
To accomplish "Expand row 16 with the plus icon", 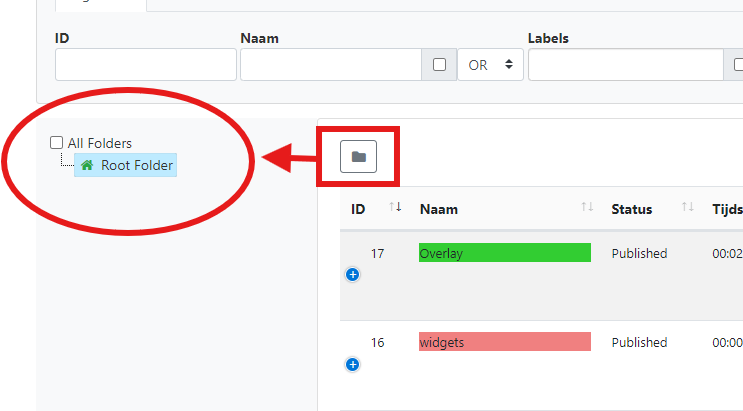I will pyautogui.click(x=352, y=365).
